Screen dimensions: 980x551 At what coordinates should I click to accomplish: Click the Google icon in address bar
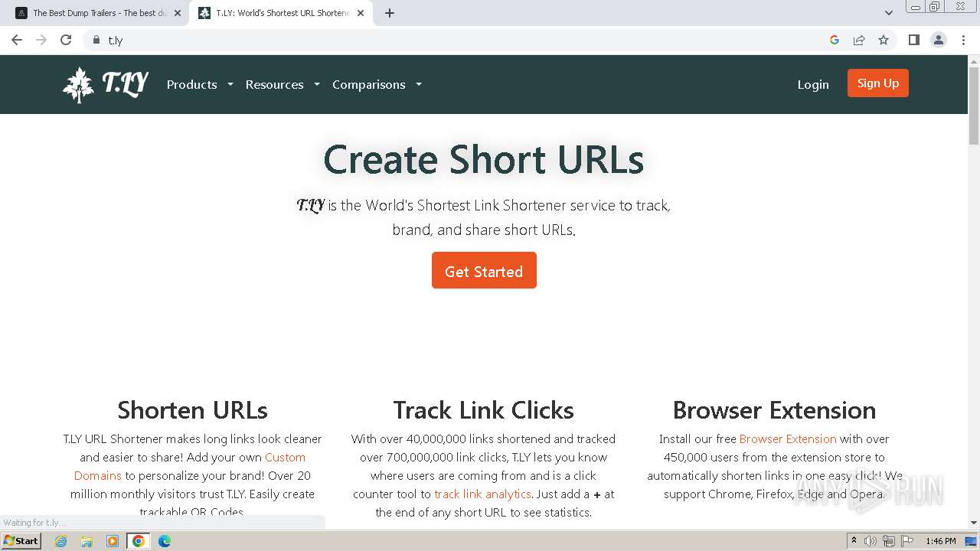(x=835, y=40)
